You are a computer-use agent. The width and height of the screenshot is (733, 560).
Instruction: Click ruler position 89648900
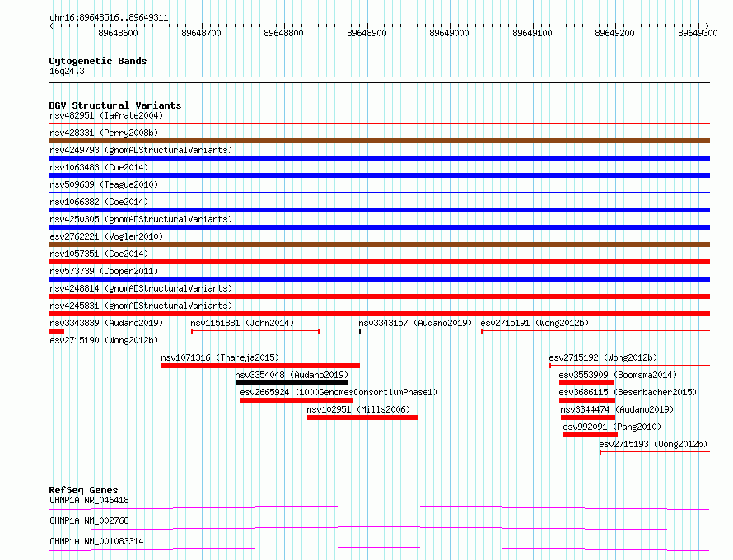point(367,33)
